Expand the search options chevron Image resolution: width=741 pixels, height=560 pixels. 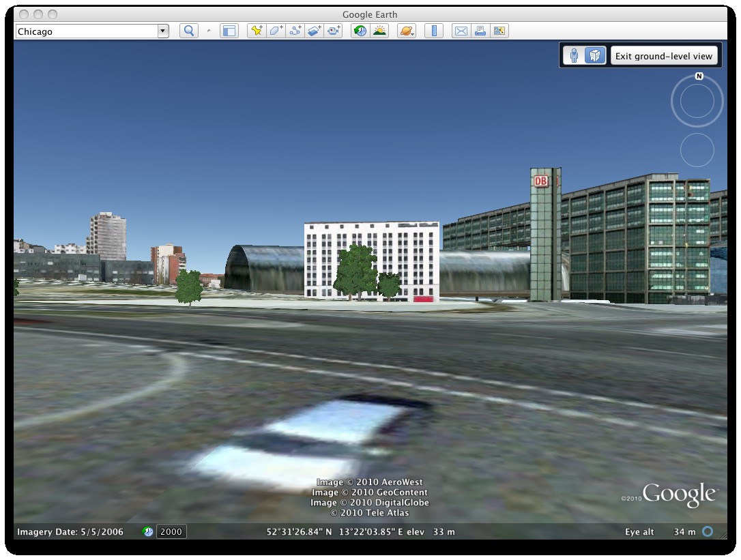(207, 31)
